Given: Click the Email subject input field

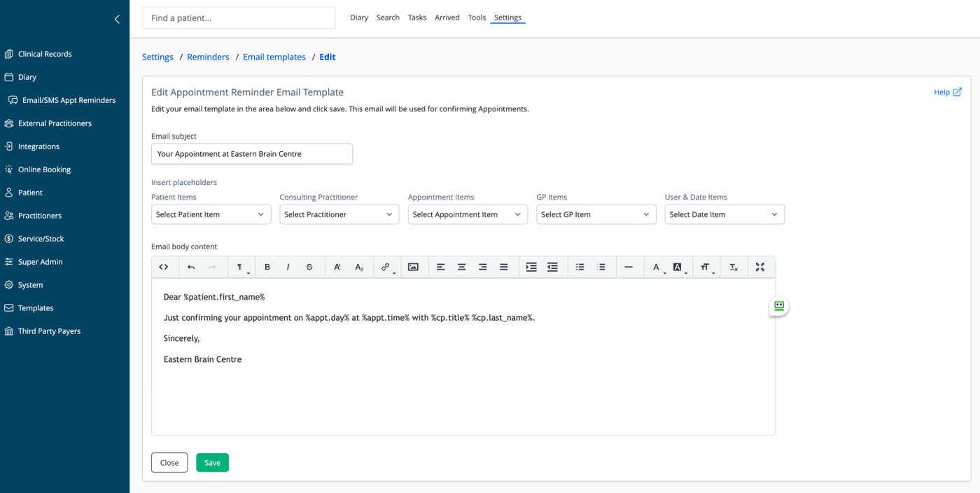Looking at the screenshot, I should coord(252,153).
